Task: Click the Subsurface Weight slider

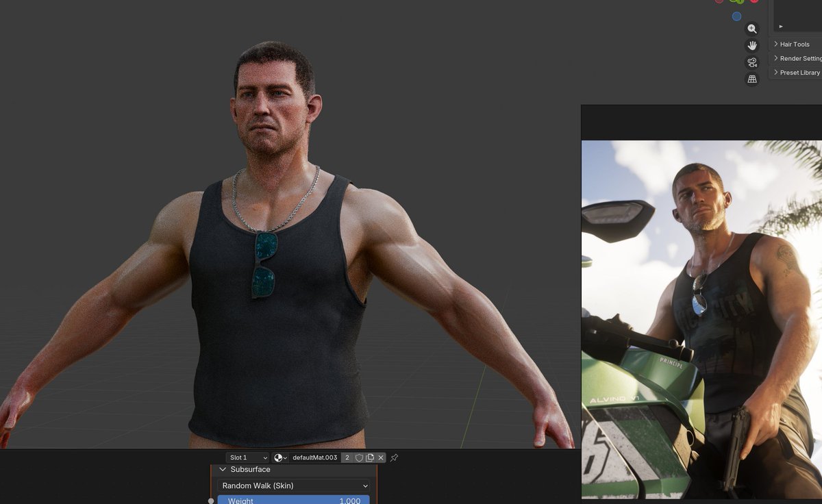Action: [293, 500]
